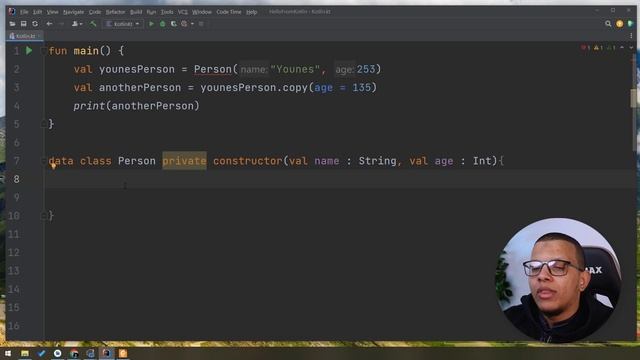Open the VCS menu
The image size is (640, 360).
(x=182, y=12)
